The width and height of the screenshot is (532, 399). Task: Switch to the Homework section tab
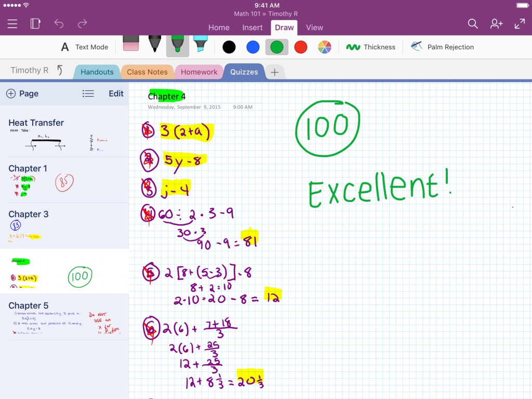(x=199, y=71)
